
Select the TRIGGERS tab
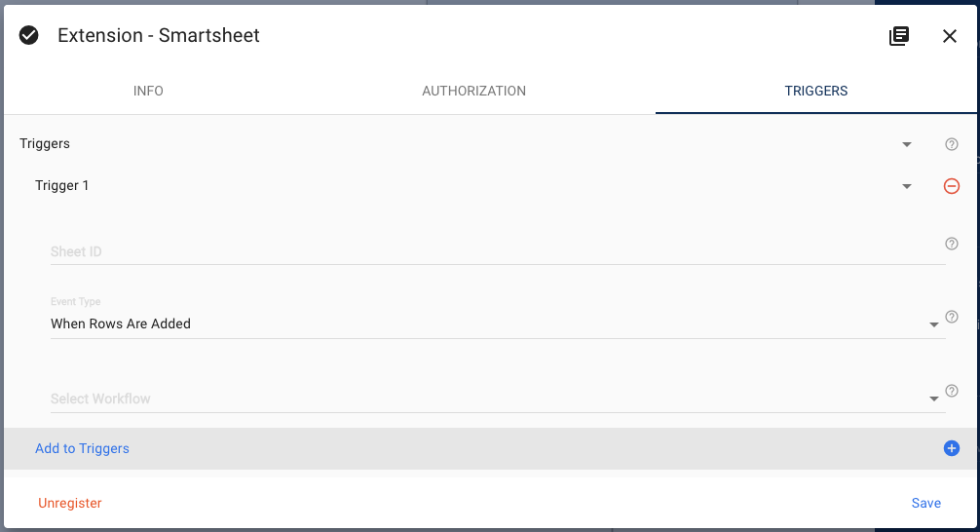pos(816,91)
